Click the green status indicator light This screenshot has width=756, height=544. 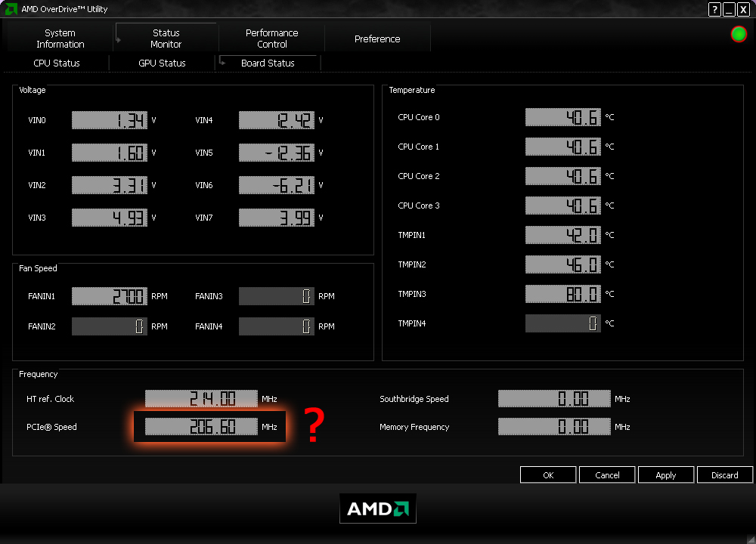tap(739, 34)
